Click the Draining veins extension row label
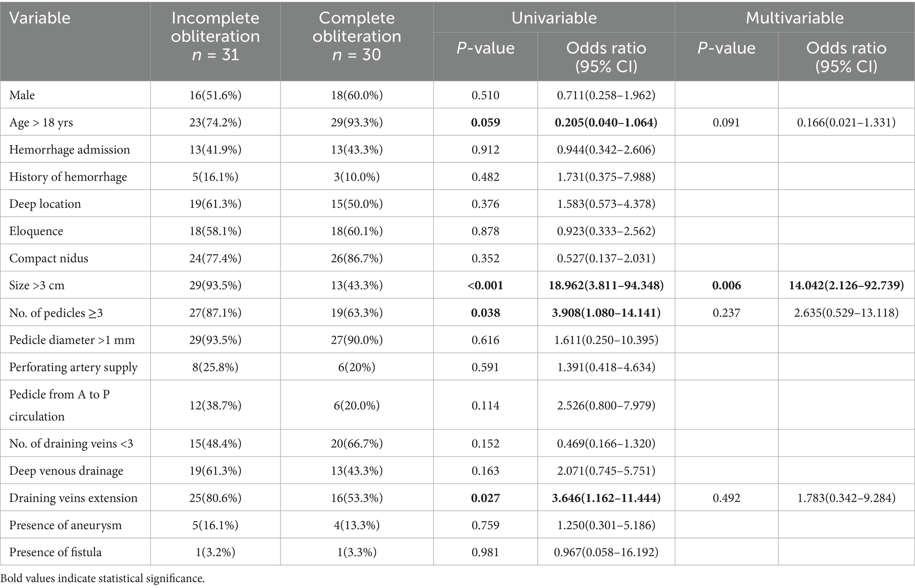Image resolution: width=915 pixels, height=588 pixels. tap(73, 498)
